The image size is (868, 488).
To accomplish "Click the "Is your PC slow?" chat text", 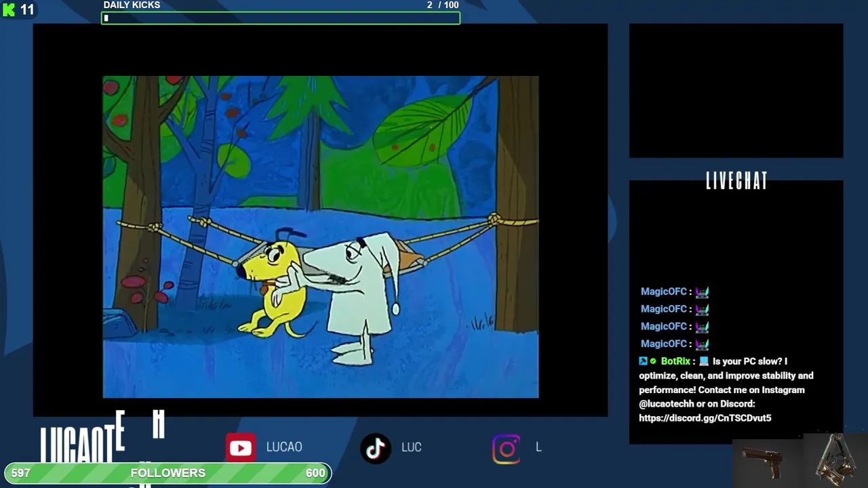I will click(x=749, y=361).
